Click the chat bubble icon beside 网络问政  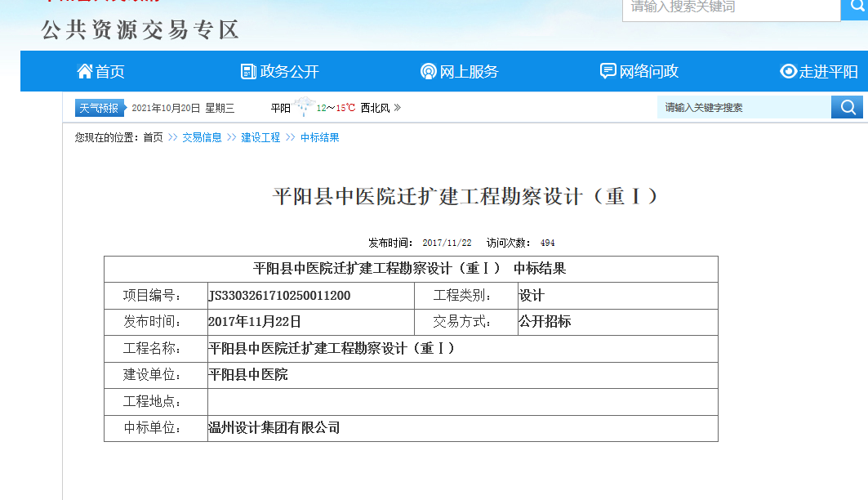(608, 72)
